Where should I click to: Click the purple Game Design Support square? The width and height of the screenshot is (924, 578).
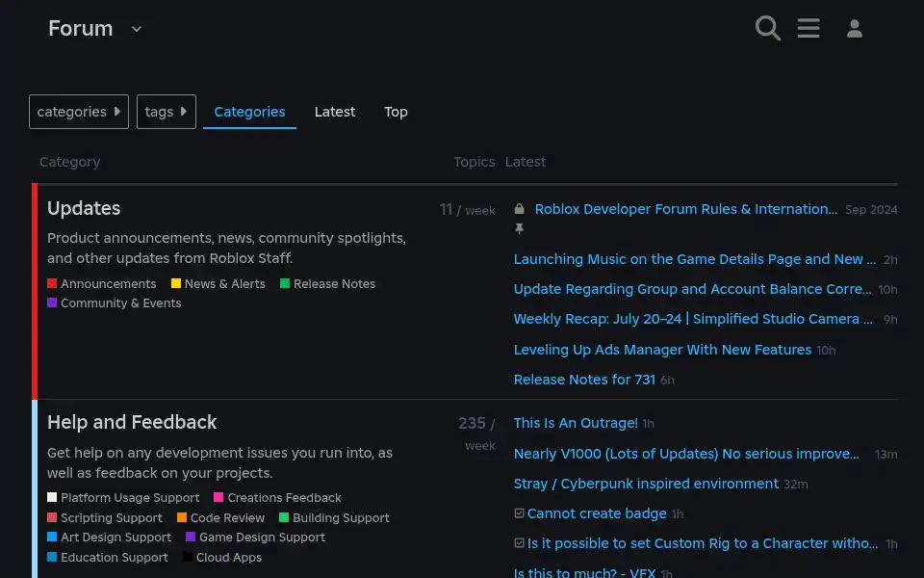pyautogui.click(x=191, y=537)
